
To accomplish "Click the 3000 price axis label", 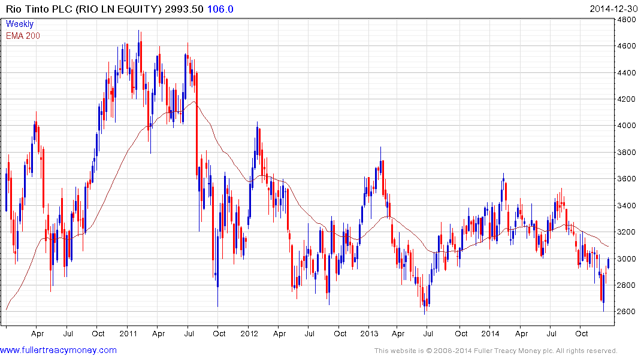I will pos(627,258).
